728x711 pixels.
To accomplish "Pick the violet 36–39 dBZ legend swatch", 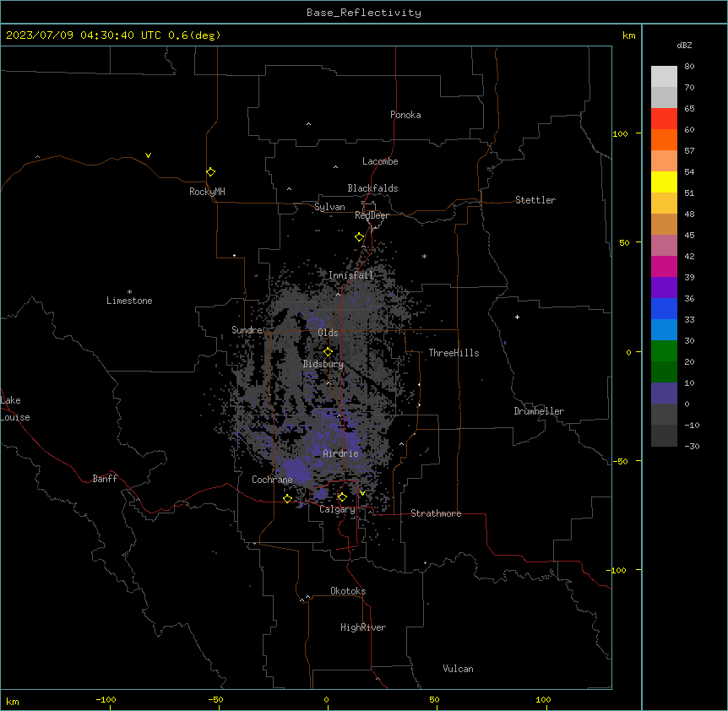I will (x=664, y=287).
